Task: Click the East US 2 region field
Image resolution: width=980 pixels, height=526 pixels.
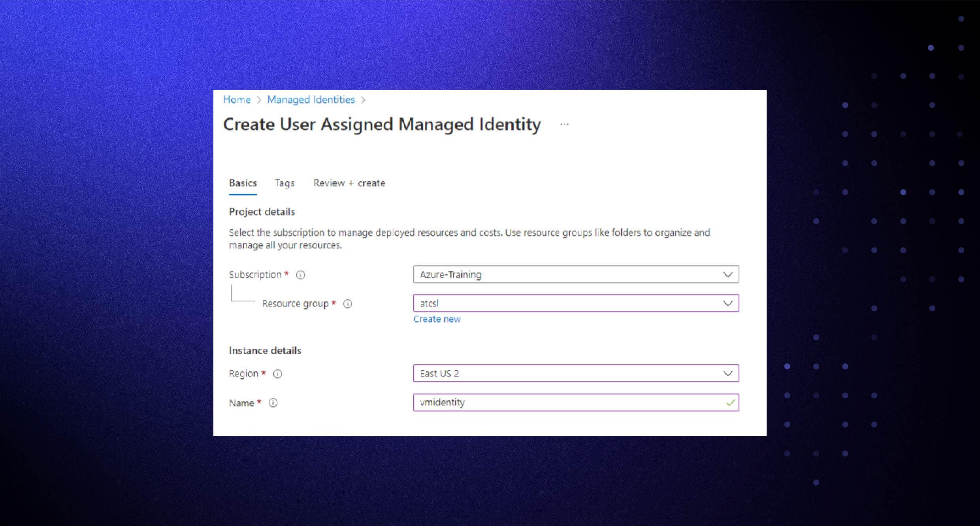Action: 553,373
